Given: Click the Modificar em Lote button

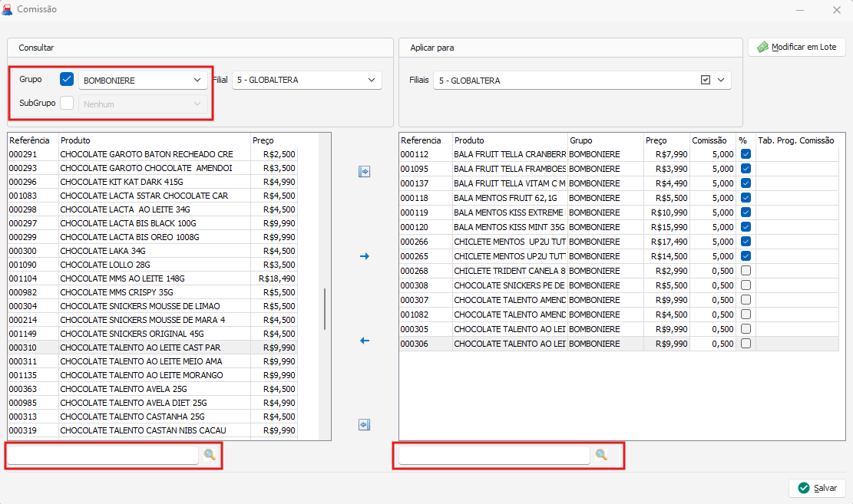Looking at the screenshot, I should [x=796, y=47].
